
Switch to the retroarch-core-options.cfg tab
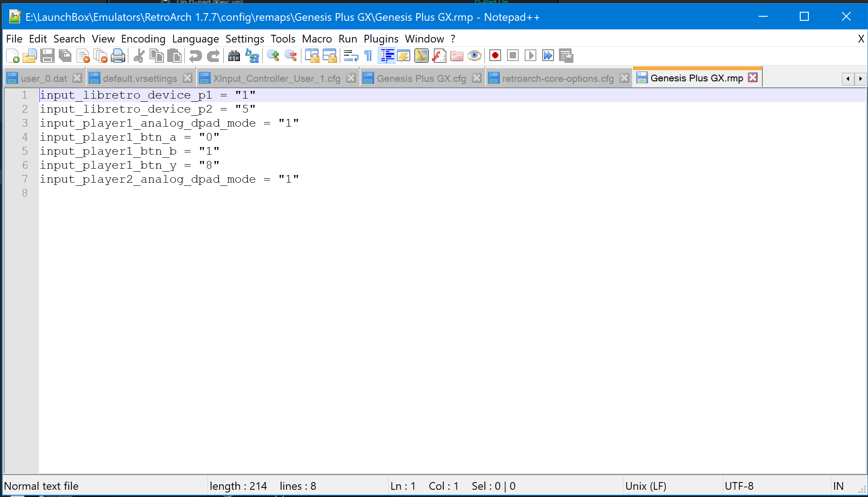[x=558, y=78]
